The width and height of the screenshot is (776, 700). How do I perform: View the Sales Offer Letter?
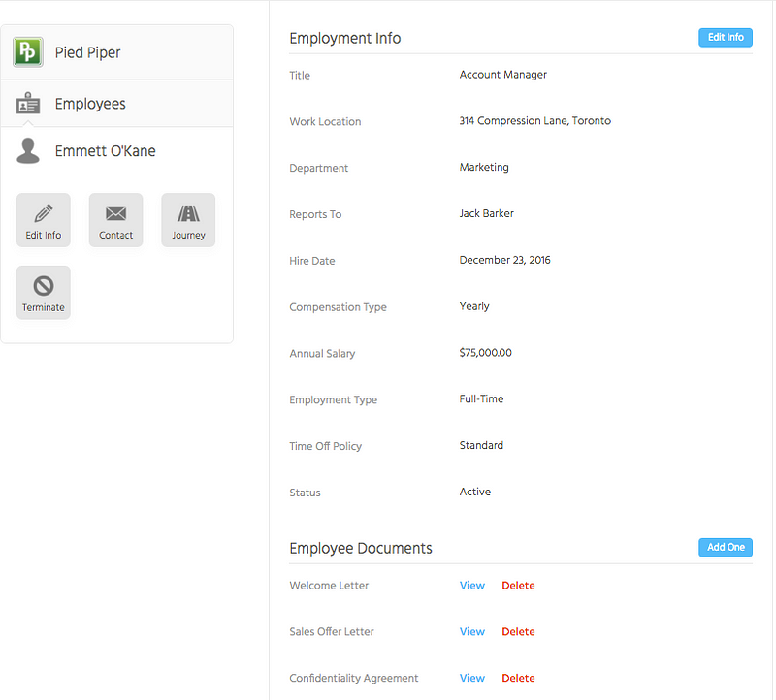(472, 632)
